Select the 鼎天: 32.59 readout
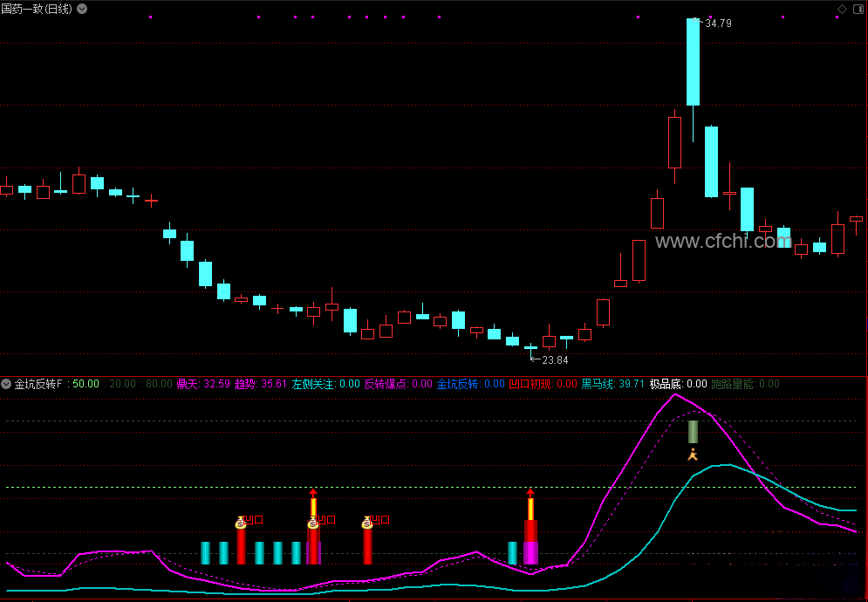Image resolution: width=868 pixels, height=602 pixels. tap(203, 384)
